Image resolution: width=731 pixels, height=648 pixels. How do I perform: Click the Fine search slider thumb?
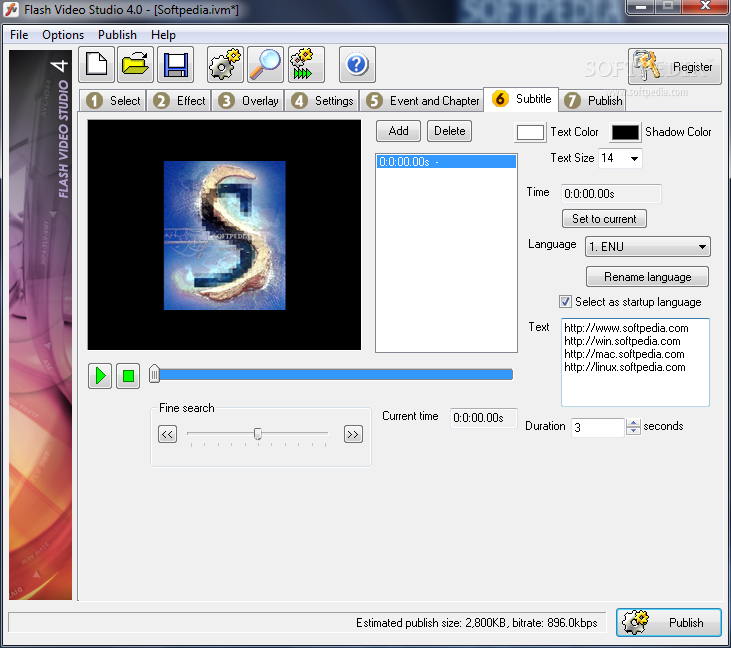(x=257, y=434)
